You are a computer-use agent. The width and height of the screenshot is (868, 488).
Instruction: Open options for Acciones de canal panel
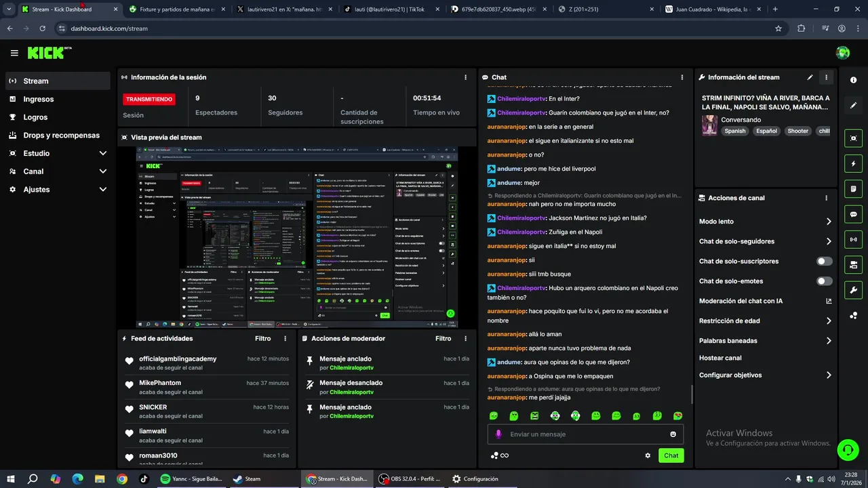pos(826,198)
